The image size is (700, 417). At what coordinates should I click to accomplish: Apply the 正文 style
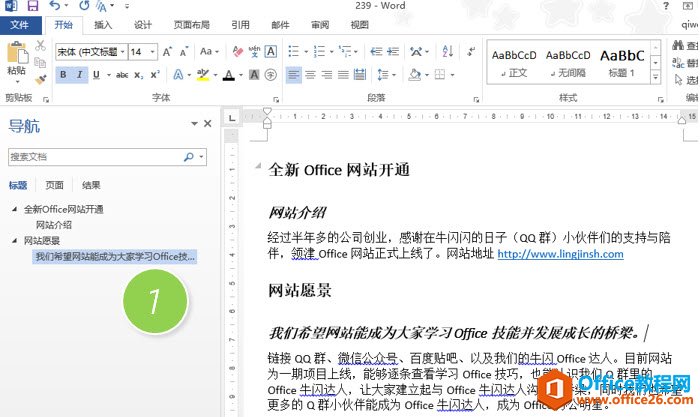pos(514,63)
